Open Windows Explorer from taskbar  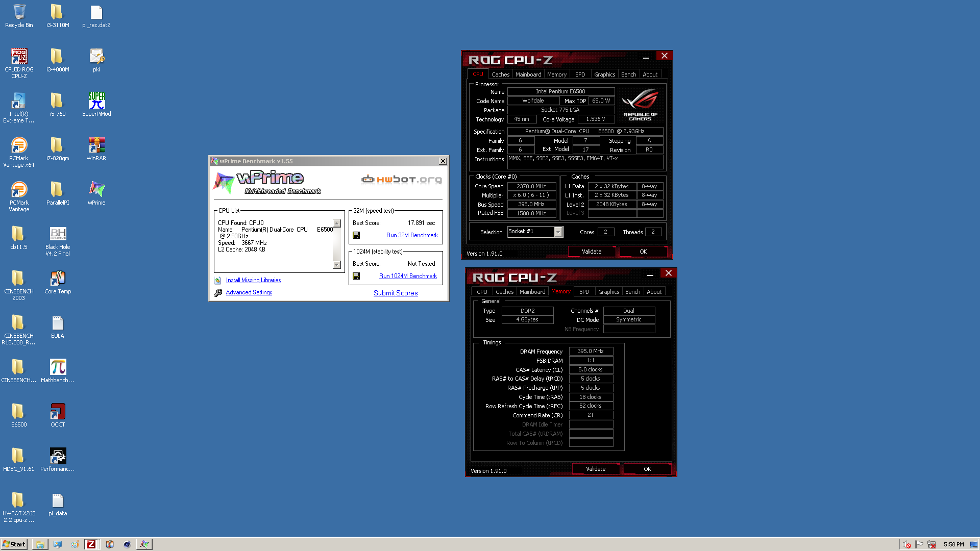(40, 544)
